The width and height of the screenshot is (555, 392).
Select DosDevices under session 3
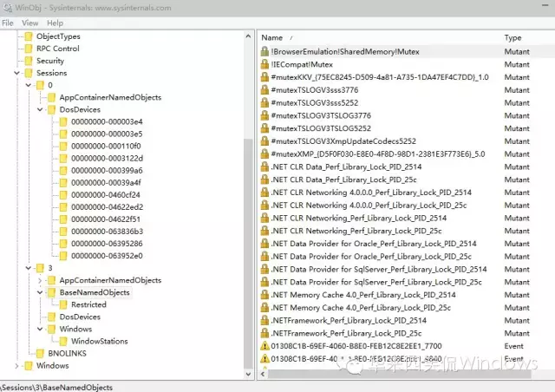point(80,317)
